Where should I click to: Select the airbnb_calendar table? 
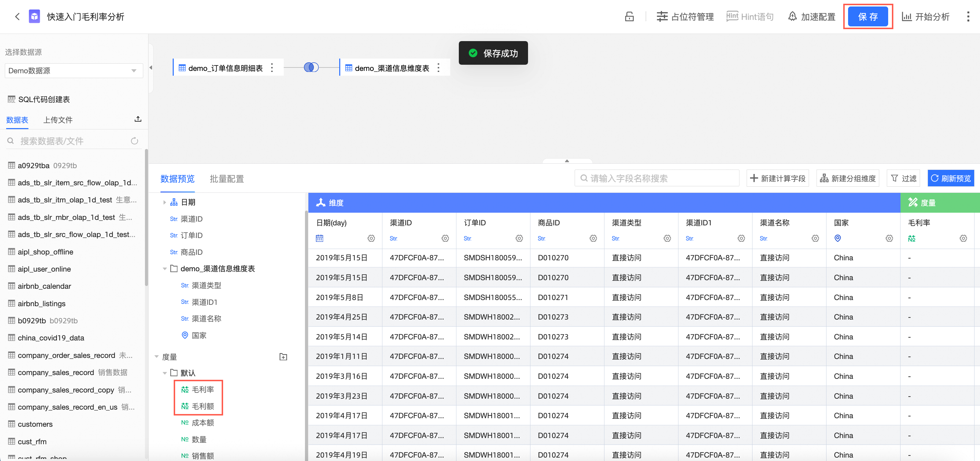pyautogui.click(x=39, y=286)
